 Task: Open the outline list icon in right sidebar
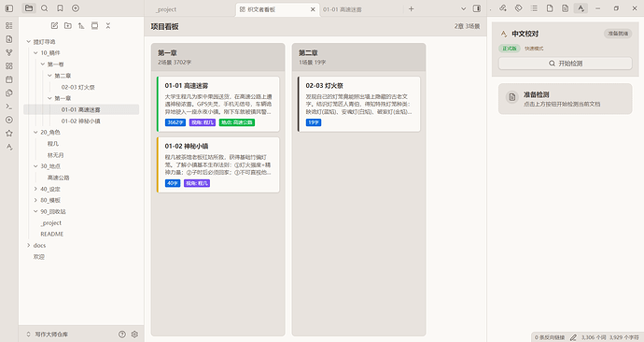click(534, 8)
